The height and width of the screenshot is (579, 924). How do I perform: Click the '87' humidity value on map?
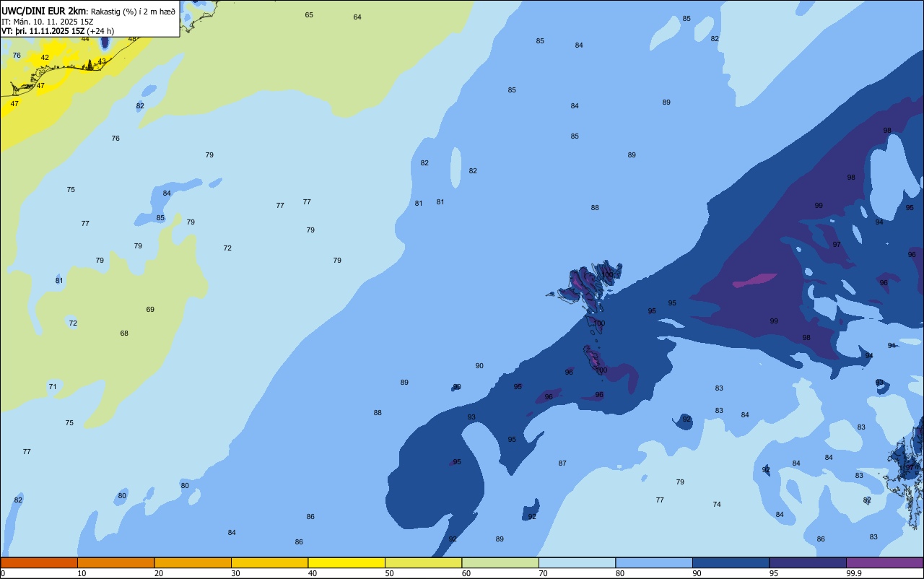click(x=562, y=463)
